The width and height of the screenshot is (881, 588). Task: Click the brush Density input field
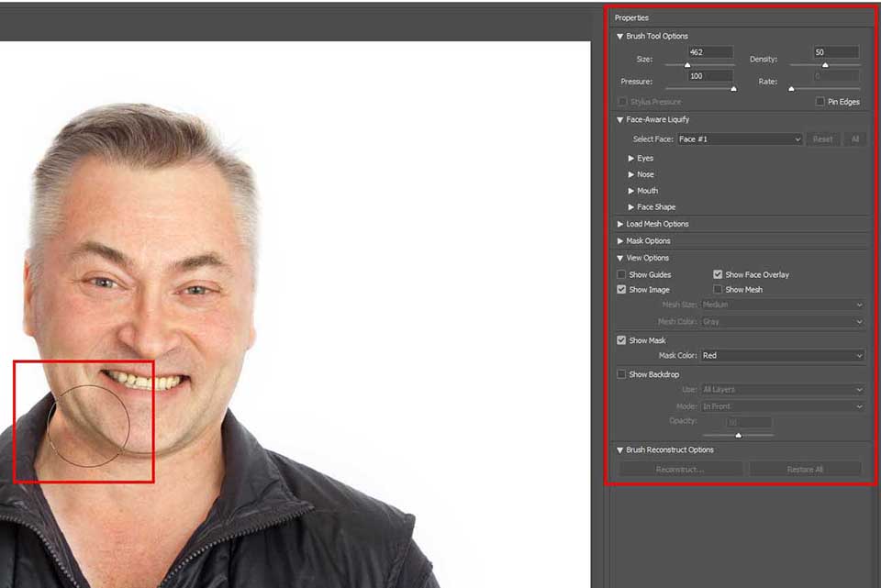835,52
